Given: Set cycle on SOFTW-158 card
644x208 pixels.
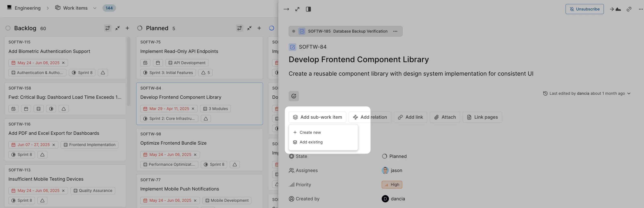Looking at the screenshot, I should (51, 109).
